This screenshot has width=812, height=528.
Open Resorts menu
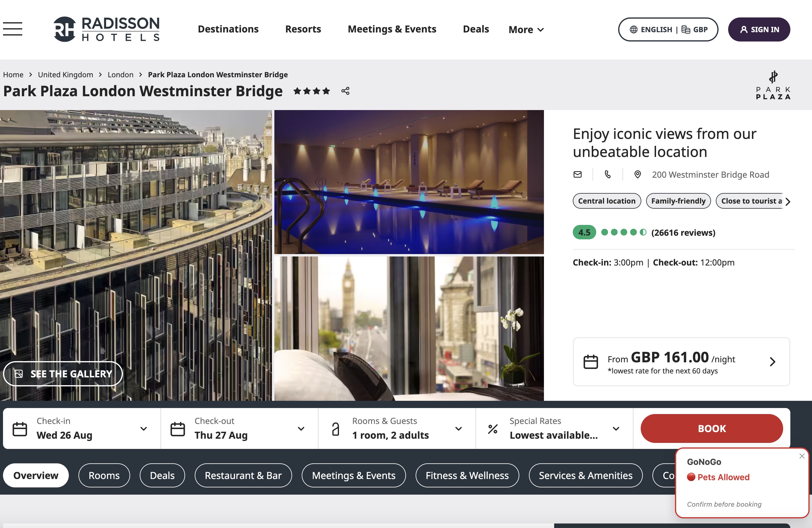point(303,29)
